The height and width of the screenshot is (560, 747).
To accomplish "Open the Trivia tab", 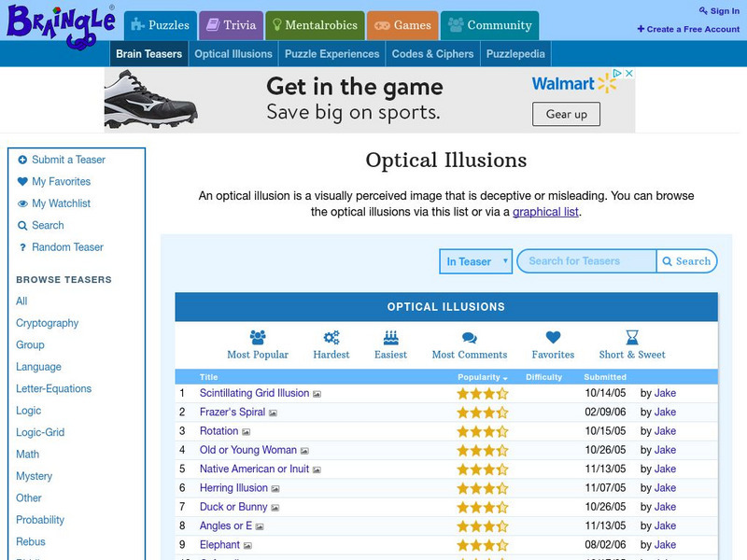I will [231, 25].
